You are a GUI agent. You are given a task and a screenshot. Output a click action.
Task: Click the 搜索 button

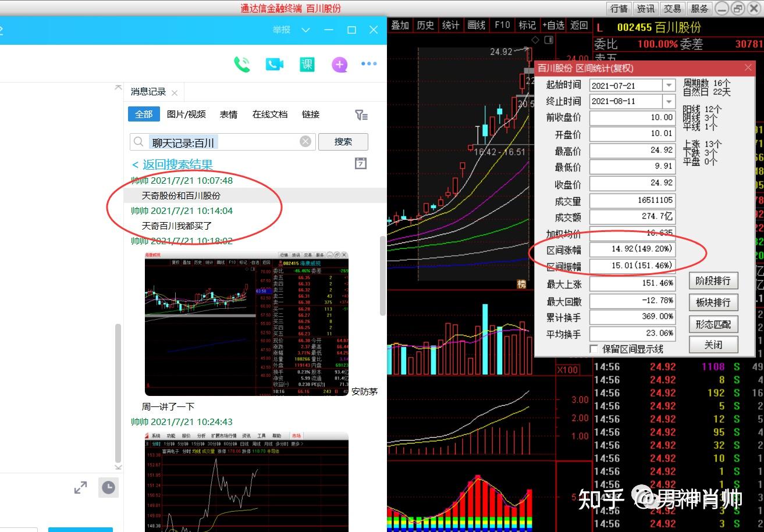(x=343, y=141)
